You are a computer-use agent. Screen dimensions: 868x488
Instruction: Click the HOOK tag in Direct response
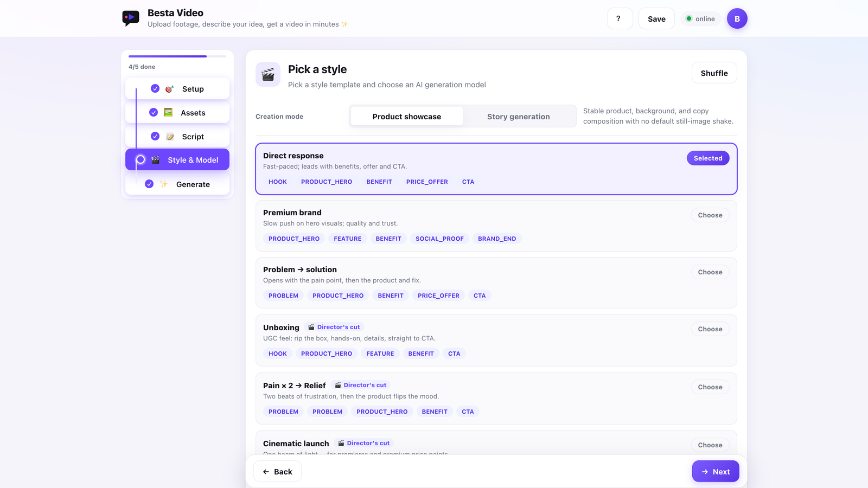pos(278,182)
